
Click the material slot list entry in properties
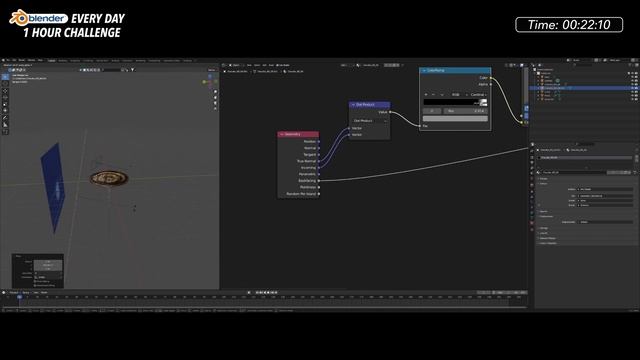[585, 158]
